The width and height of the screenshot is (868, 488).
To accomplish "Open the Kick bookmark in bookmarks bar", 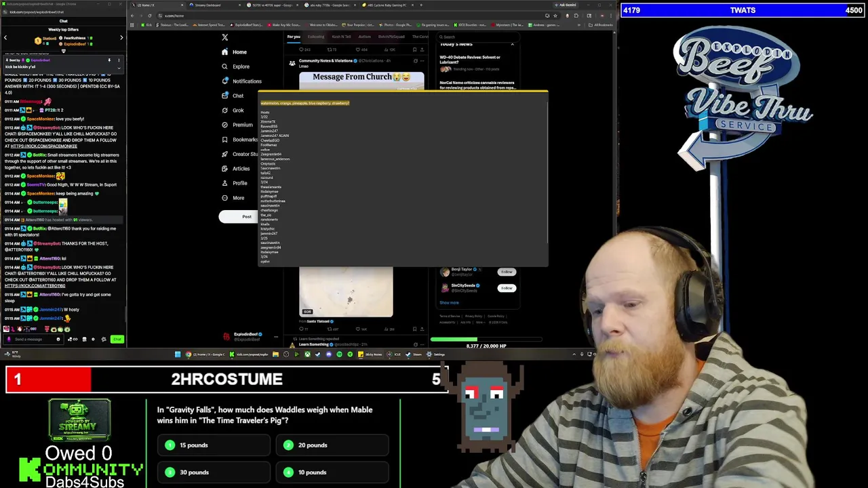I will [146, 25].
